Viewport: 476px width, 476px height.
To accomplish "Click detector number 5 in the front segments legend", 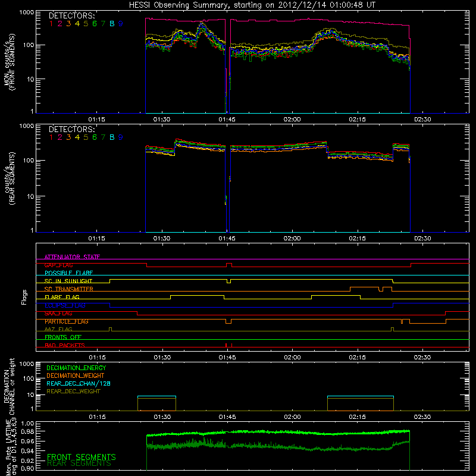I will pos(86,24).
